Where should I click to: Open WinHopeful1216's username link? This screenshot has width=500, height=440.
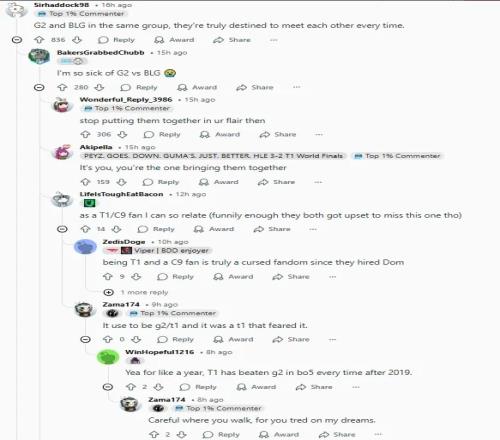159,352
